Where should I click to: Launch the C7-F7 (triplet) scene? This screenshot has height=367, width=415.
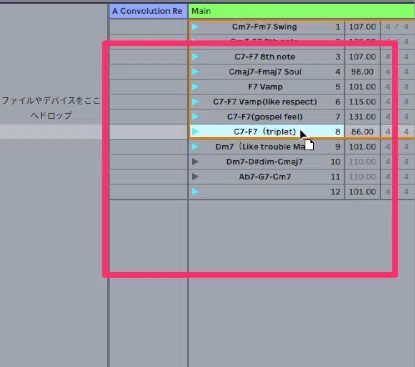[195, 132]
